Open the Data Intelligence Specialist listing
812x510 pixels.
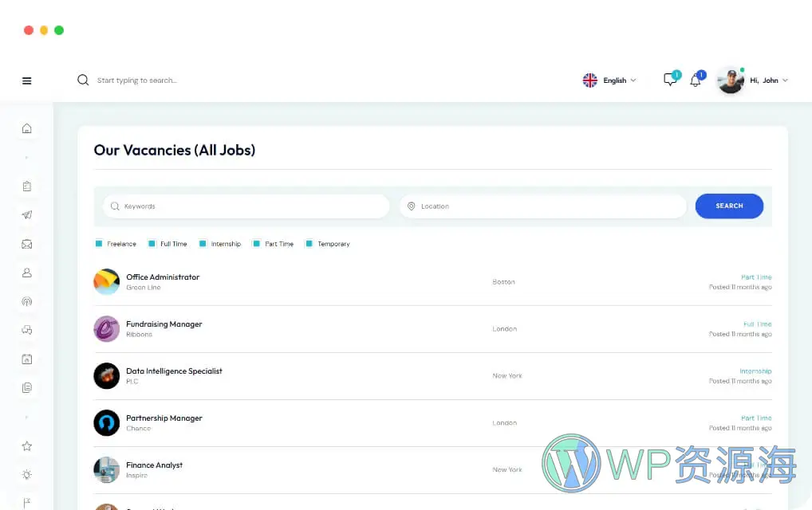point(174,371)
